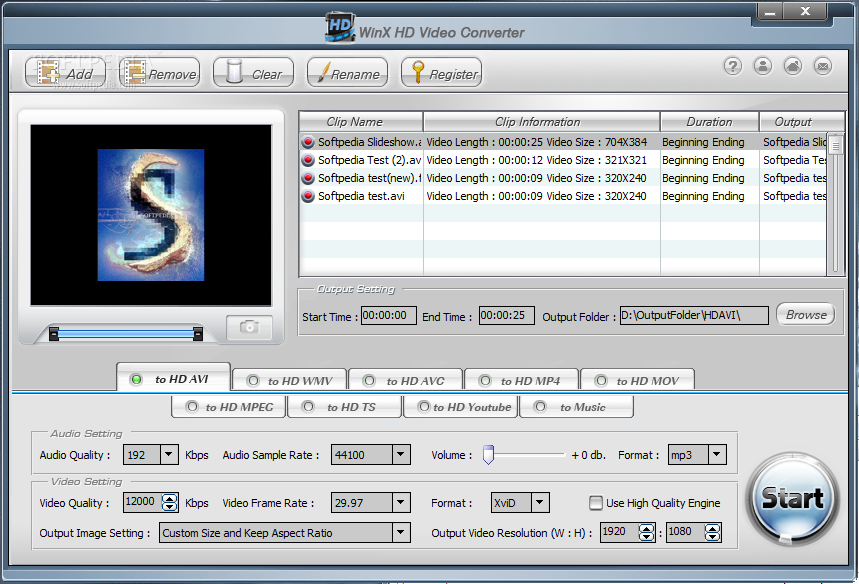The image size is (859, 584).
Task: Open the help question mark icon
Action: tap(732, 66)
